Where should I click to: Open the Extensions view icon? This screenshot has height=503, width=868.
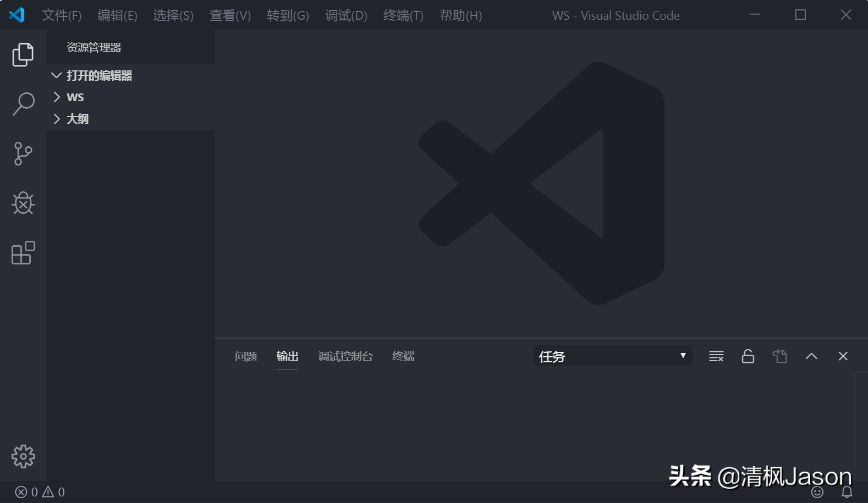23,253
